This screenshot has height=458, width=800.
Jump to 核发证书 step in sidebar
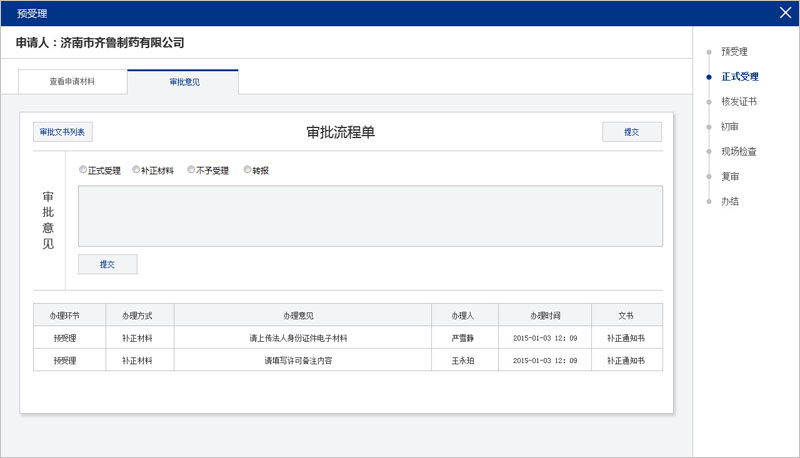(738, 101)
